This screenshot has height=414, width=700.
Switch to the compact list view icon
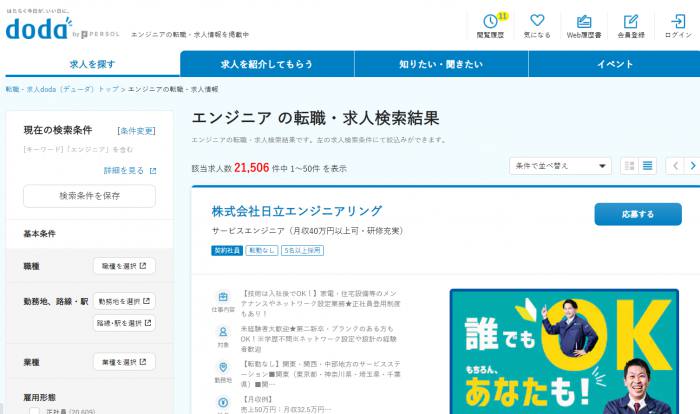pyautogui.click(x=647, y=166)
